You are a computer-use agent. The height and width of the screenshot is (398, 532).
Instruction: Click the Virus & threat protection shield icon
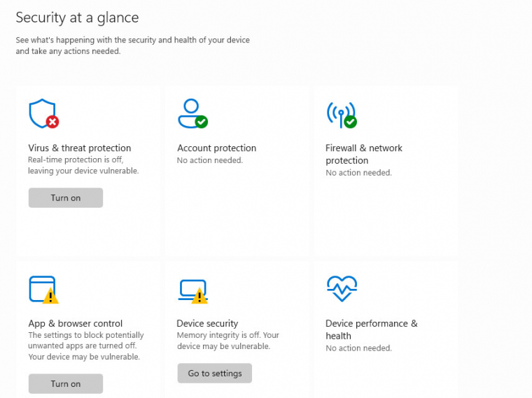[42, 113]
